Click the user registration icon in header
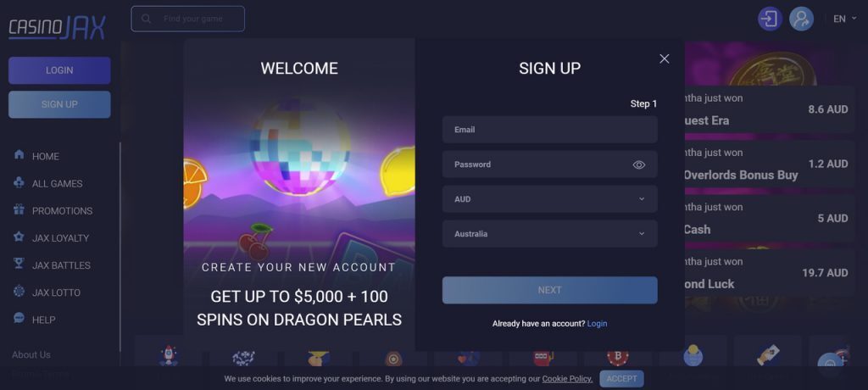Viewport: 868px width, 390px height. tap(801, 19)
